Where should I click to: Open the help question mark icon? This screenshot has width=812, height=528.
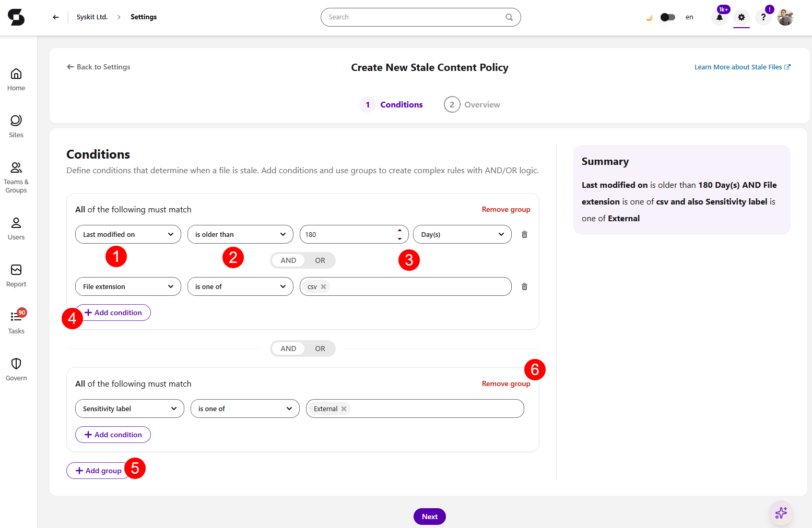[763, 17]
